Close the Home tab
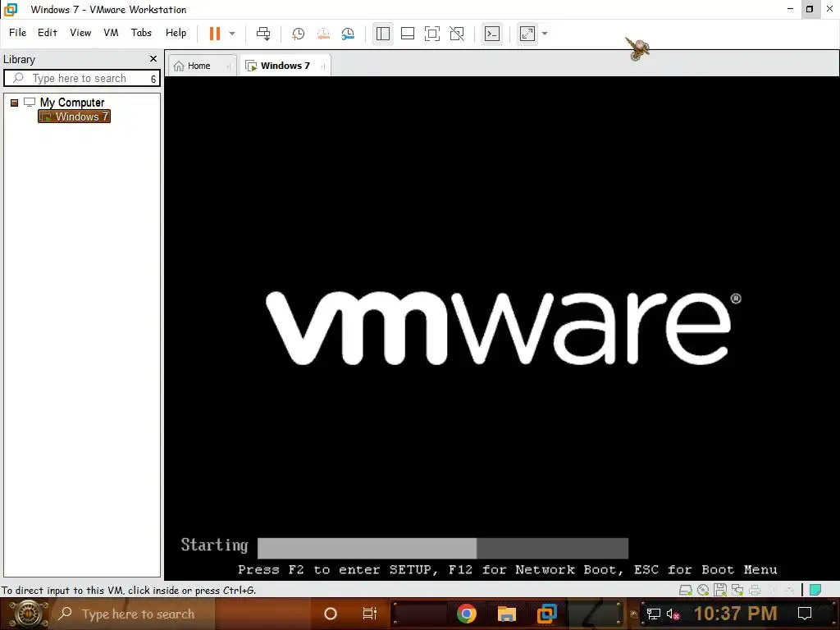The image size is (840, 630). pyautogui.click(x=228, y=66)
